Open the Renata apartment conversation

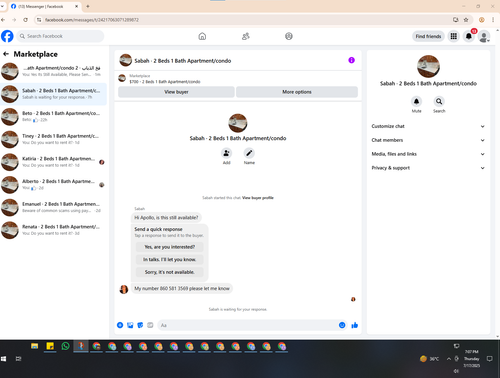point(53,230)
